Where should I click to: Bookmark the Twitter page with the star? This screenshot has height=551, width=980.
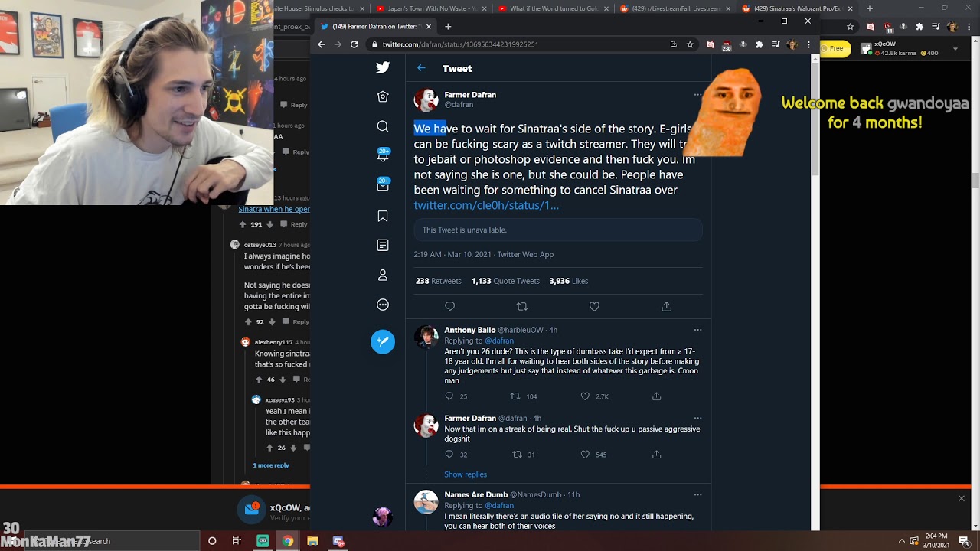(x=690, y=44)
